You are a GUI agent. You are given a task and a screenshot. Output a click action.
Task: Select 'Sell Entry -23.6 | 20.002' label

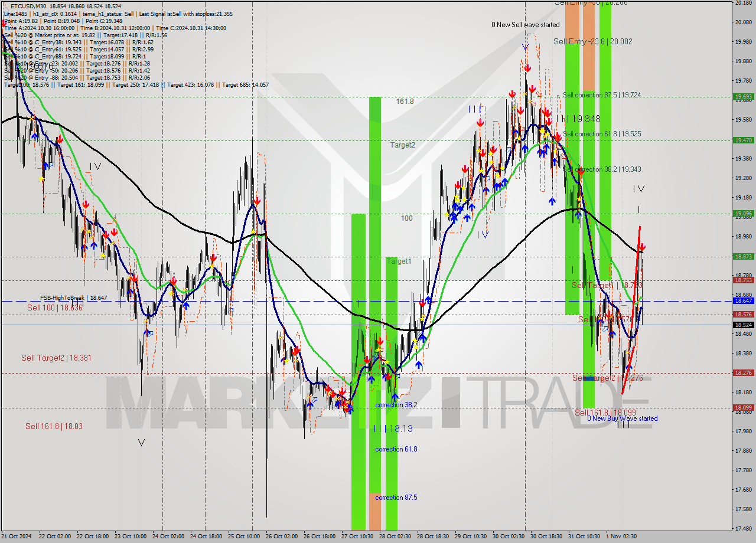click(x=593, y=41)
